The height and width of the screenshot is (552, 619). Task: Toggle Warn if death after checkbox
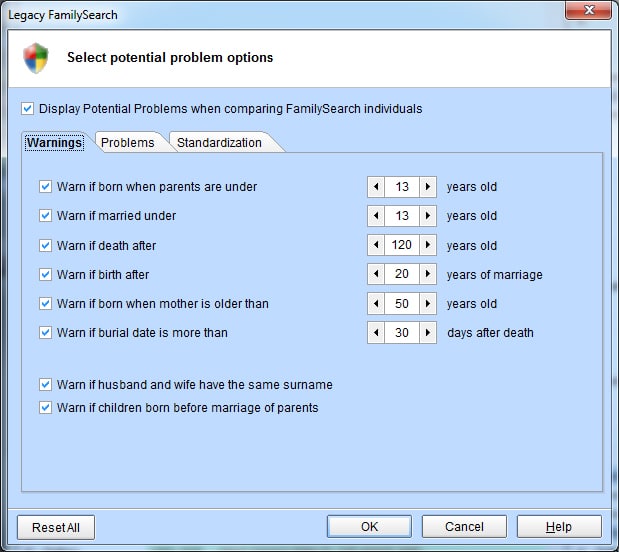click(x=45, y=245)
